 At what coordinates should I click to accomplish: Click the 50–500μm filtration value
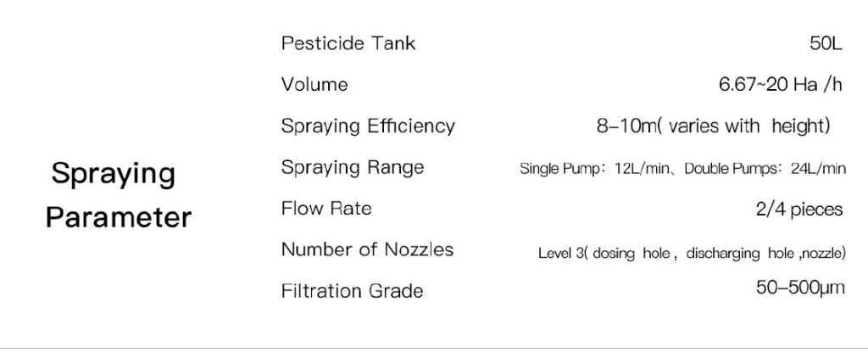800,288
